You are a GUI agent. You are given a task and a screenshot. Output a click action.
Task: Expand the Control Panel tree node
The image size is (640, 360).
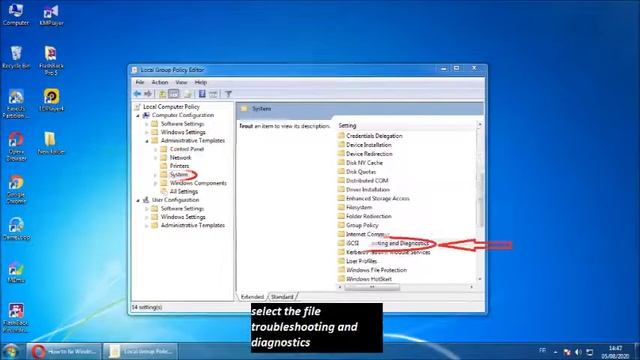(x=156, y=149)
